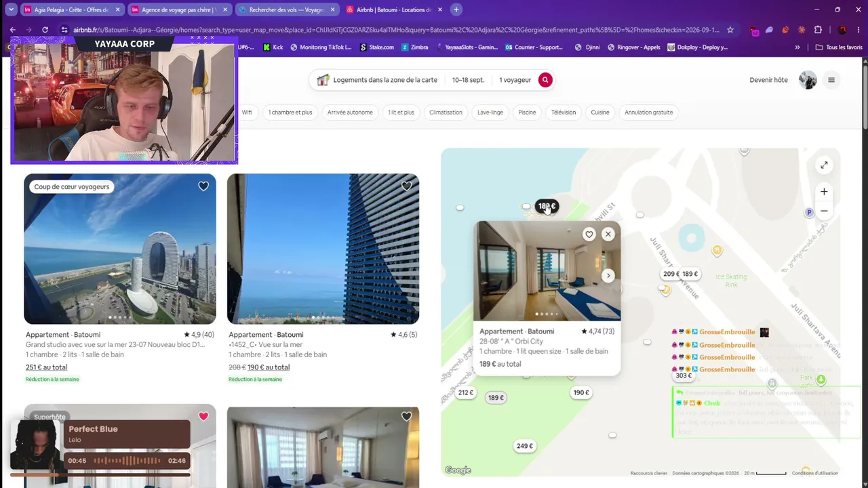Open the Airbnb hamburger account menu
The image size is (868, 488).
831,80
